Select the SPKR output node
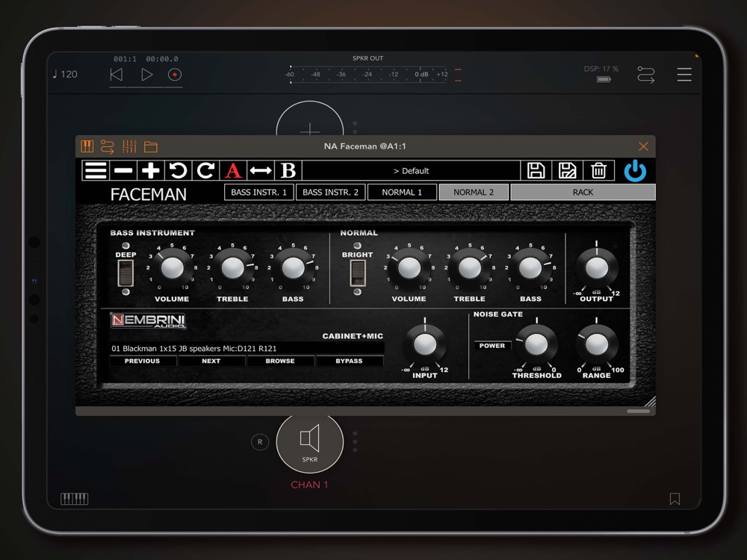747x560 pixels. [310, 444]
